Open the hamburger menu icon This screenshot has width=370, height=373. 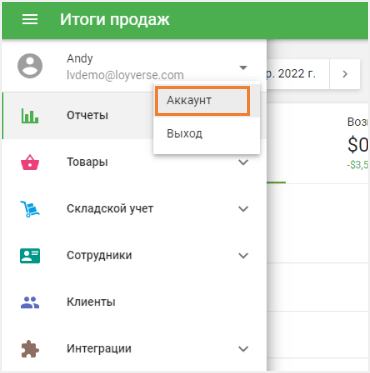point(30,20)
